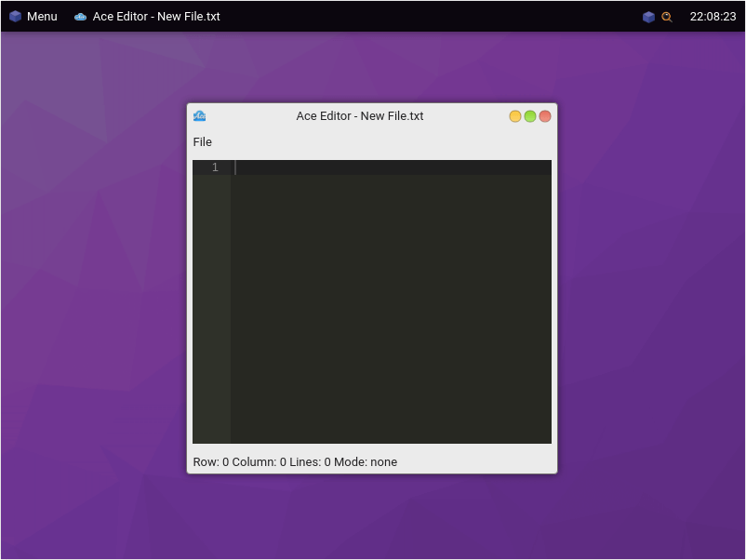
Task: Open the desktop Menu in top panel
Action: coord(42,16)
